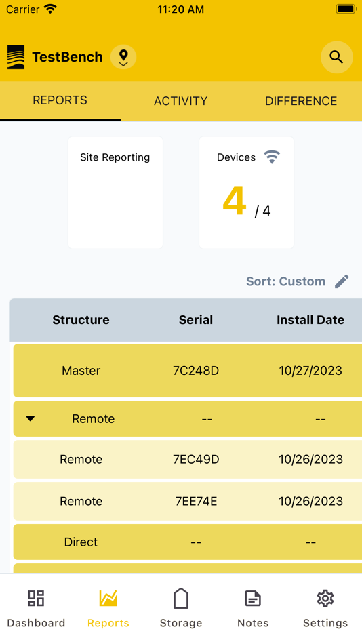Open the Site Reporting card

point(115,193)
